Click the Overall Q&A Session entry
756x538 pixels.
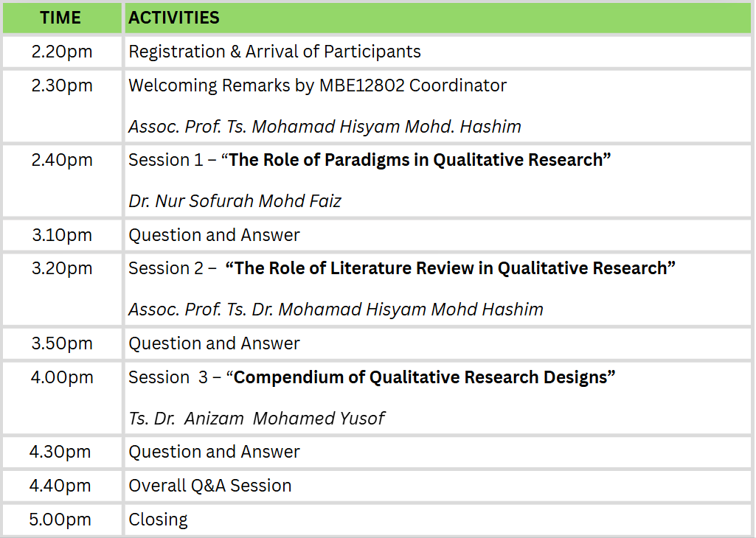coord(209,486)
